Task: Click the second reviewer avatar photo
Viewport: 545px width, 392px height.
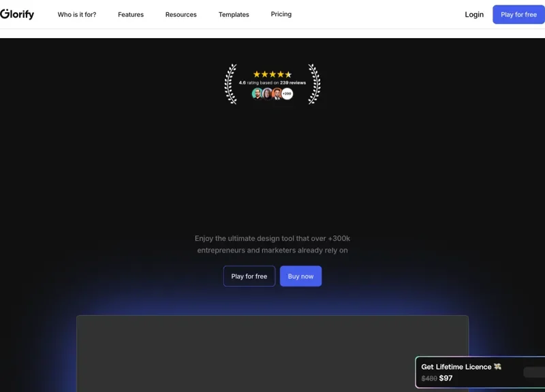Action: pyautogui.click(x=267, y=93)
